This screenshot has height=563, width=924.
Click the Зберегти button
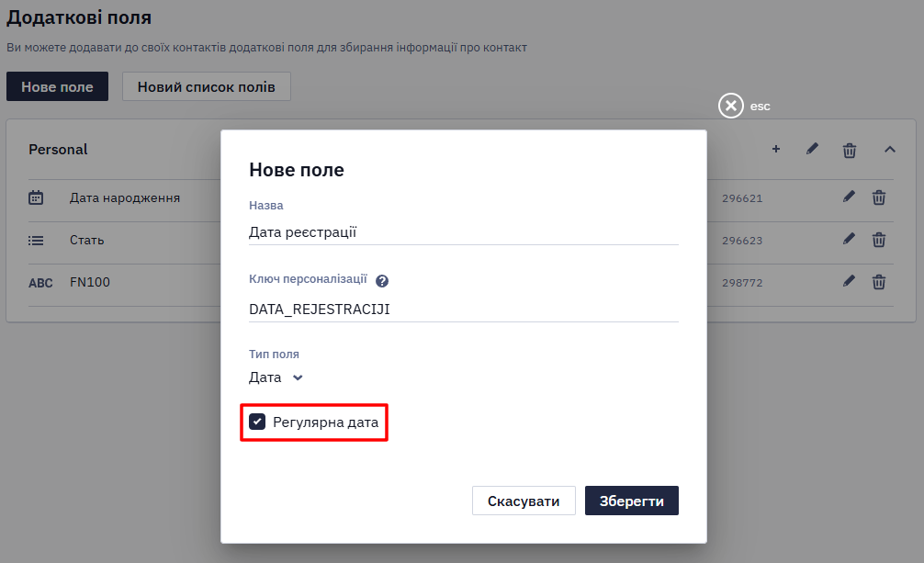pyautogui.click(x=632, y=501)
